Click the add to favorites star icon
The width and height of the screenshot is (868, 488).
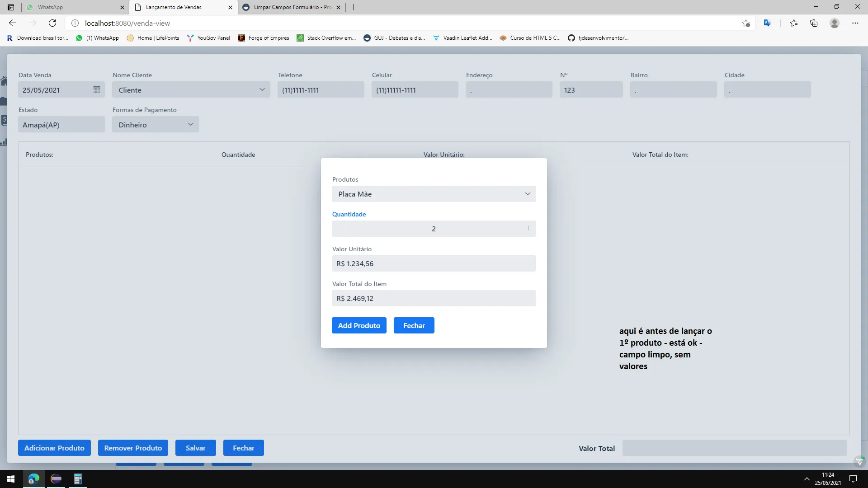tap(746, 23)
